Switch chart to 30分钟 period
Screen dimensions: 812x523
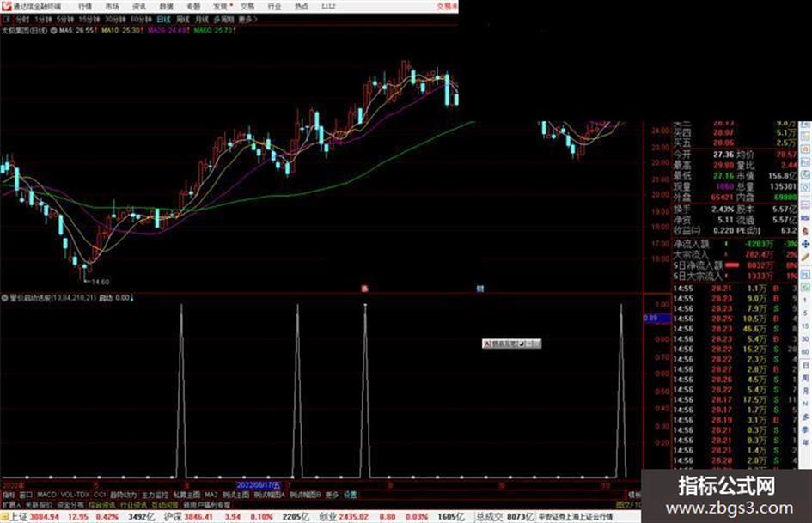114,19
